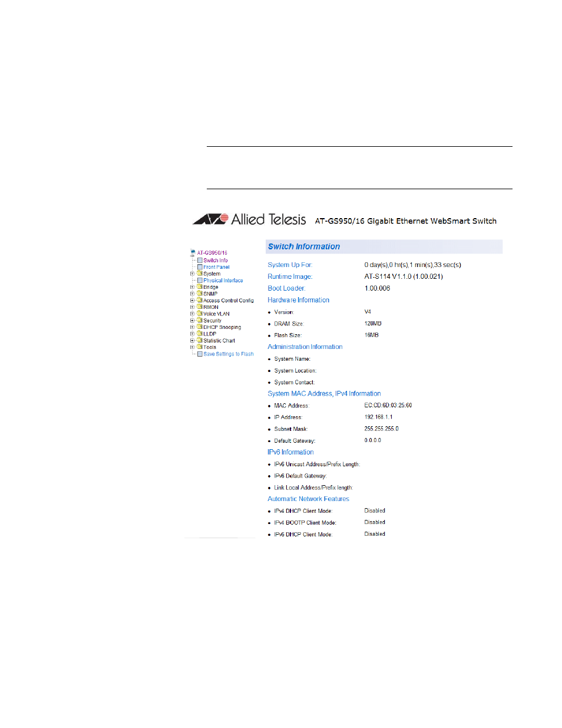Screen dimensions: 562x728
Task: Expand the Tools tree node
Action: pyautogui.click(x=192, y=347)
